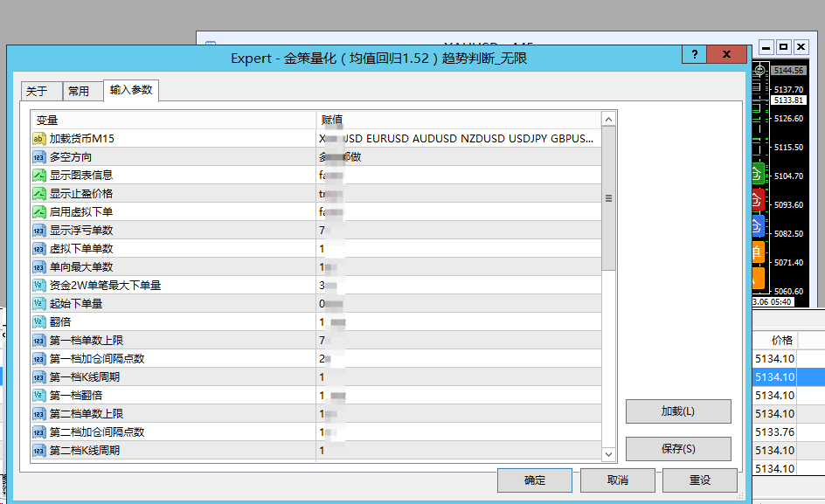825x504 pixels.
Task: Click the 赋值 column header
Action: [x=459, y=120]
